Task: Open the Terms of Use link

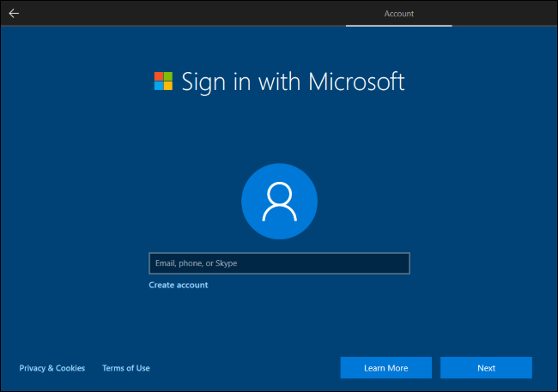Action: (x=126, y=368)
